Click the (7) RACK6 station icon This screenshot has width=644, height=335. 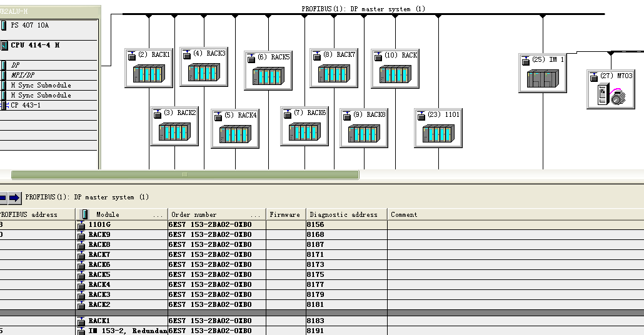[x=304, y=126]
